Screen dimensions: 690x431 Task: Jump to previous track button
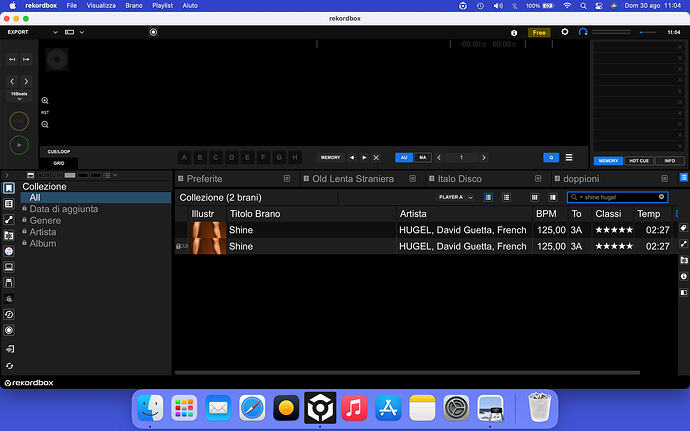[x=12, y=59]
